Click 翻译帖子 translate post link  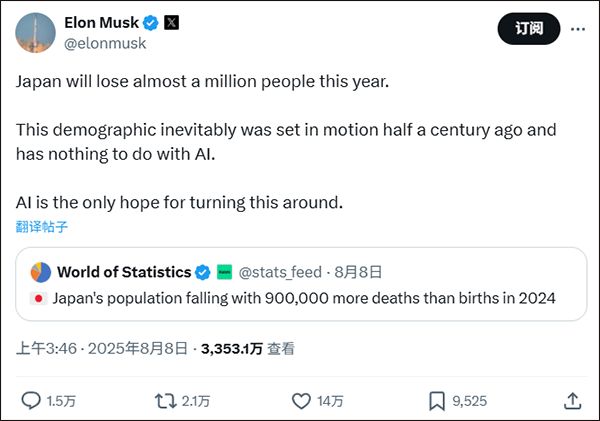[x=41, y=227]
